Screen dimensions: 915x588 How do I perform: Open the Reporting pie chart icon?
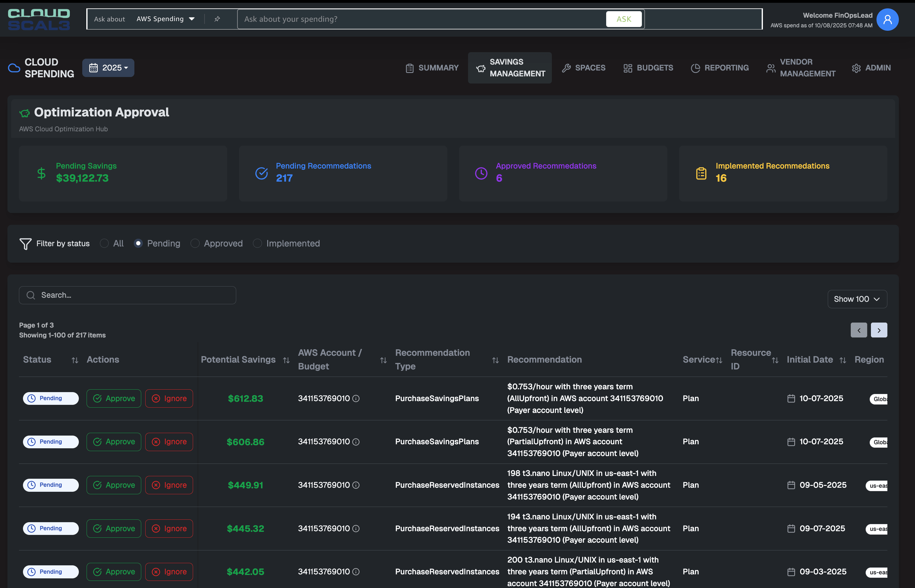[695, 68]
